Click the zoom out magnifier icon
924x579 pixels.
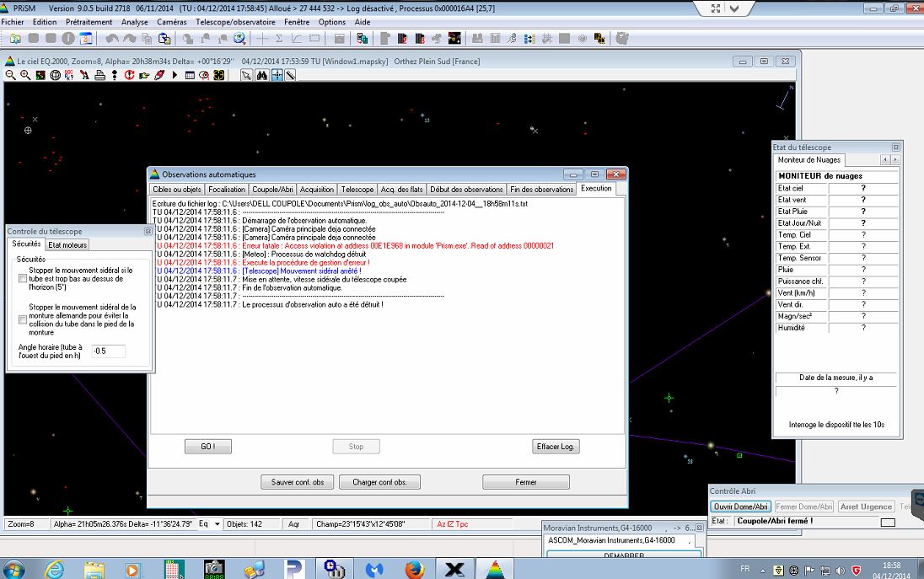(10, 75)
